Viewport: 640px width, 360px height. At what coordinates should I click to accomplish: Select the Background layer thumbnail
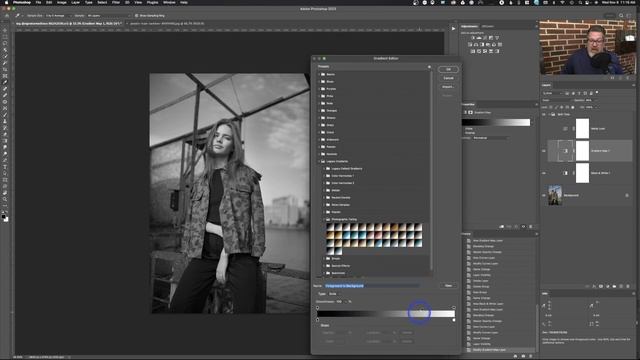pyautogui.click(x=555, y=195)
